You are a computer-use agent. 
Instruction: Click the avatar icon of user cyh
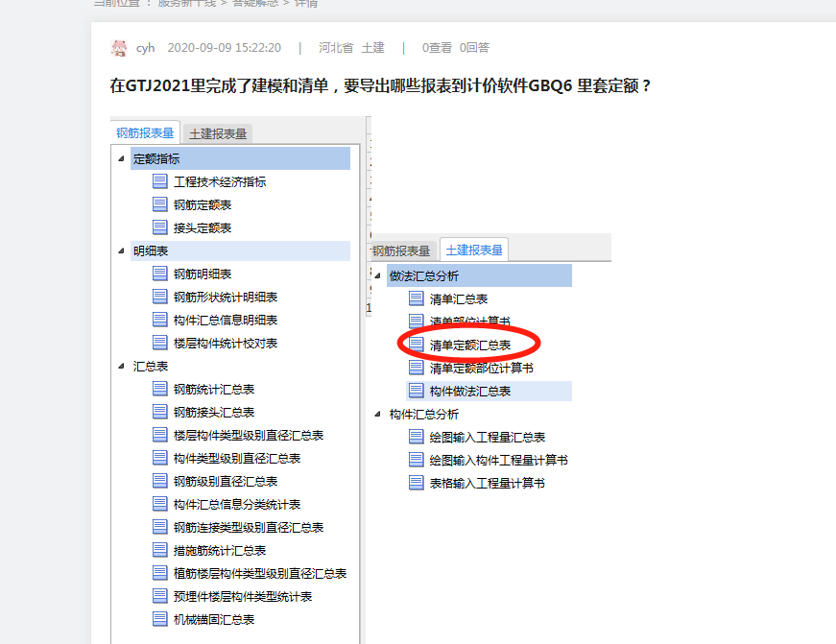click(119, 48)
